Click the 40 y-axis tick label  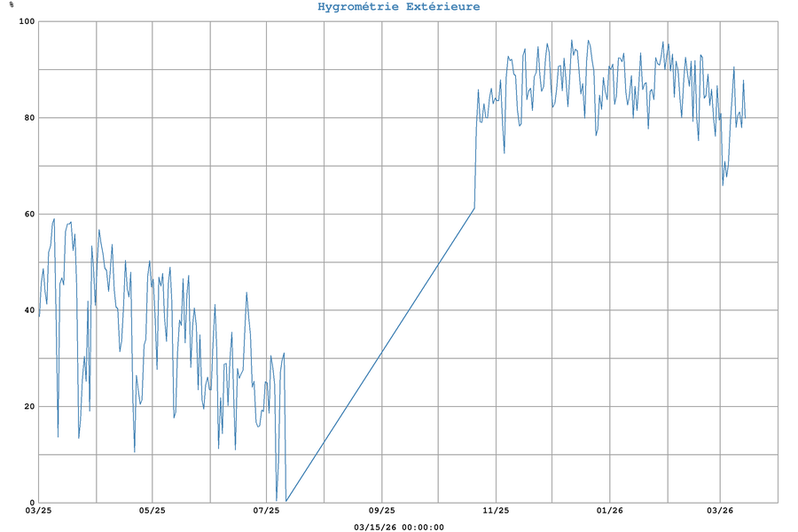[x=28, y=310]
